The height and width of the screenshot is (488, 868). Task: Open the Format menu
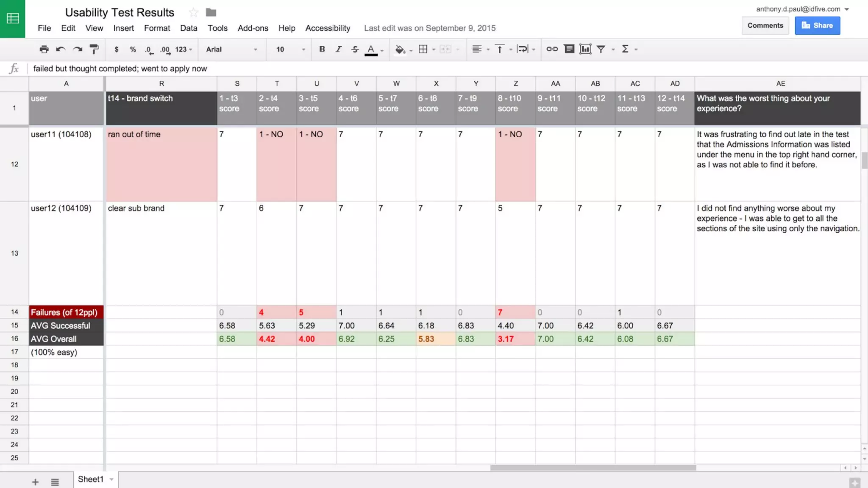[157, 28]
